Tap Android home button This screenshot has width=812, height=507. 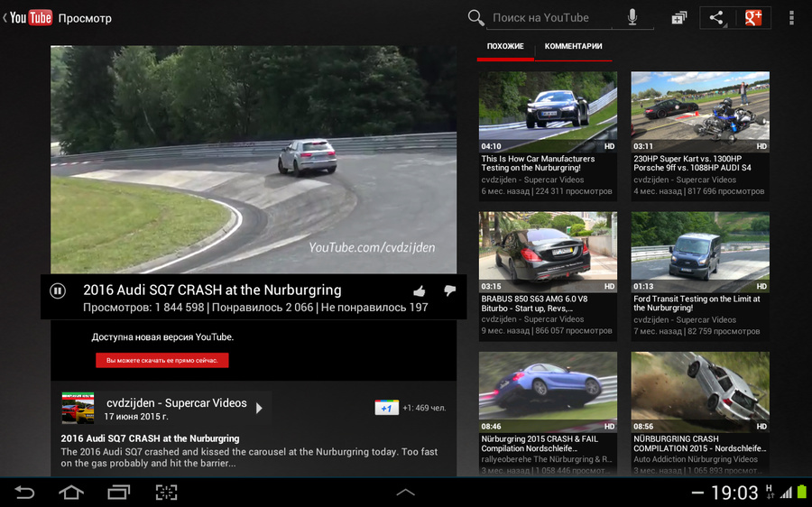(71, 492)
